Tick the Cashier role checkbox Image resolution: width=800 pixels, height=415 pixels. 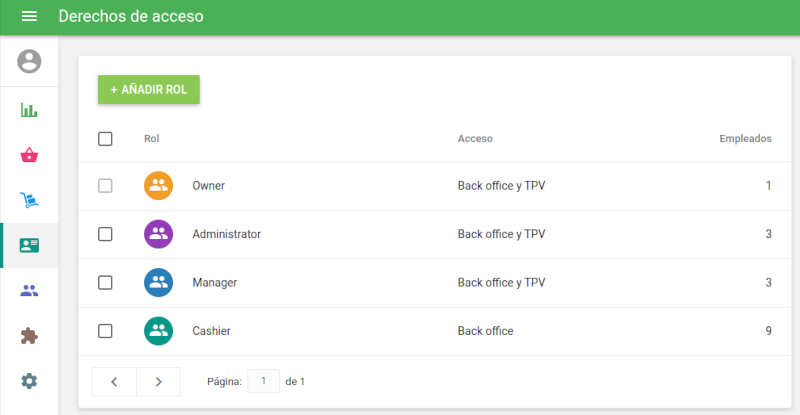coord(105,331)
